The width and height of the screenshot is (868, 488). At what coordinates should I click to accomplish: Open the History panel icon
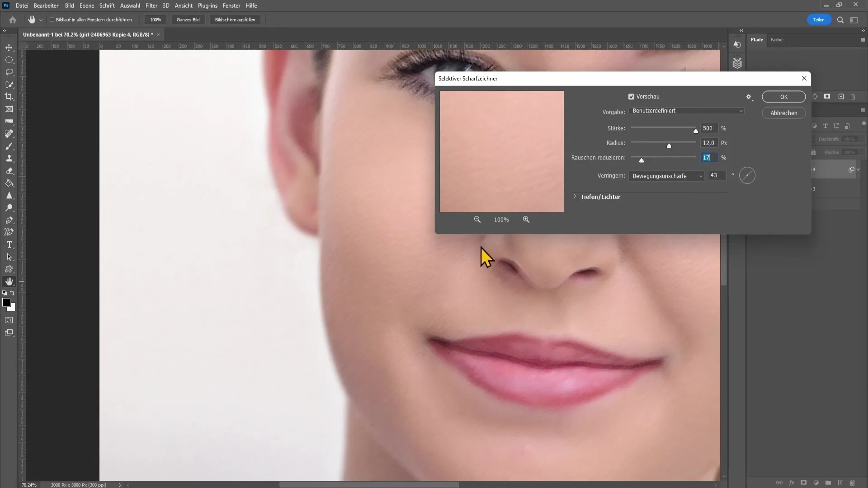click(x=737, y=44)
